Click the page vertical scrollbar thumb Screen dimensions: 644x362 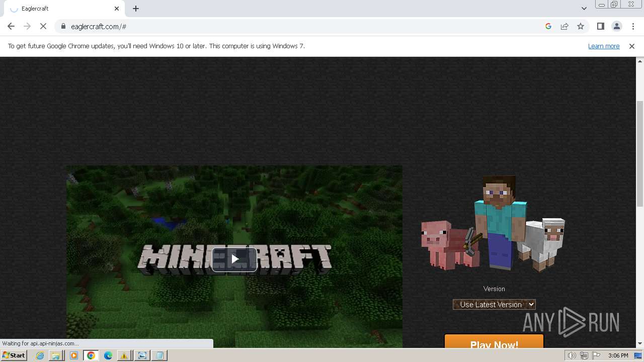tap(640, 153)
